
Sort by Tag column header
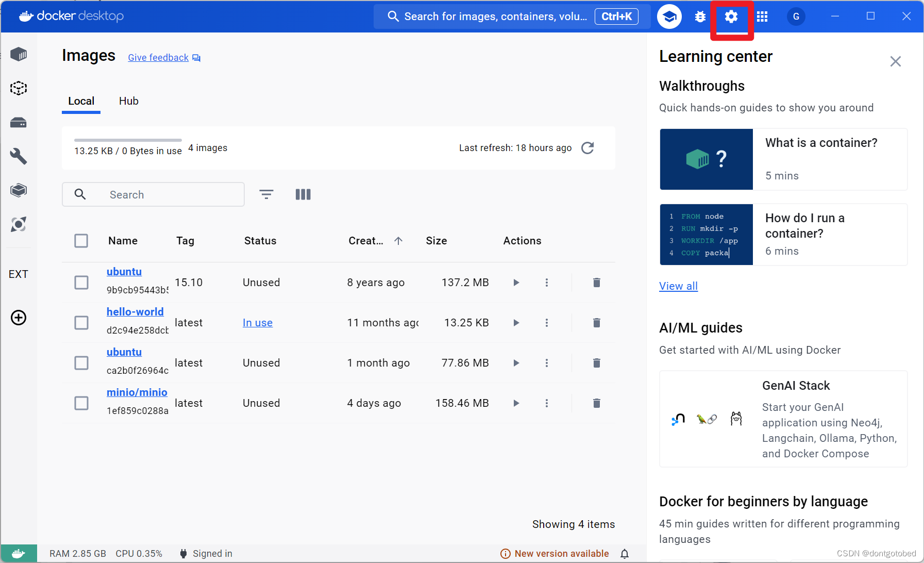pyautogui.click(x=185, y=241)
